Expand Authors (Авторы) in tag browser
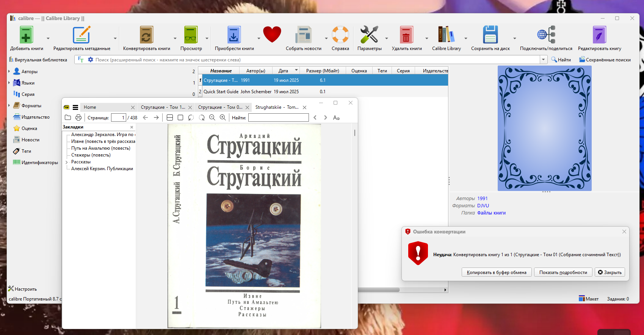The image size is (644, 335). (9, 71)
